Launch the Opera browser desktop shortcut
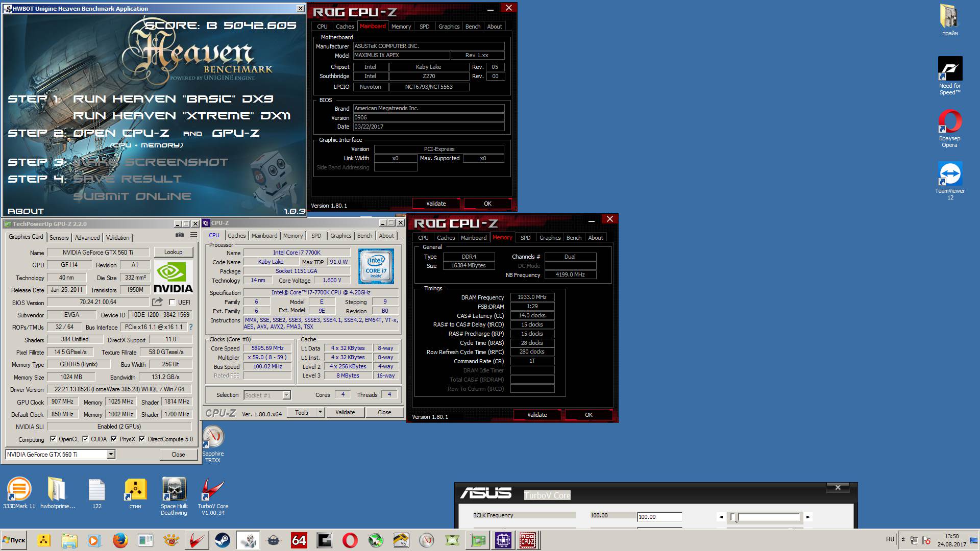The width and height of the screenshot is (980, 551). click(950, 129)
